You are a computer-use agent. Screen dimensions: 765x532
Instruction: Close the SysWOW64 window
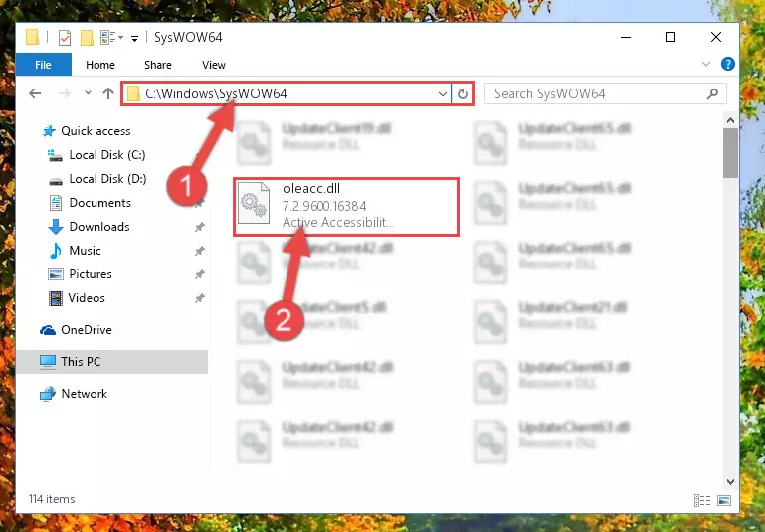point(715,37)
